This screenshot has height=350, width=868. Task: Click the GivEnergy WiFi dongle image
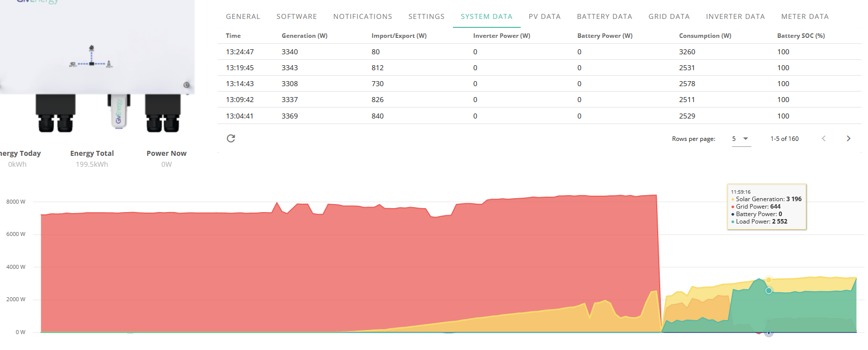119,111
